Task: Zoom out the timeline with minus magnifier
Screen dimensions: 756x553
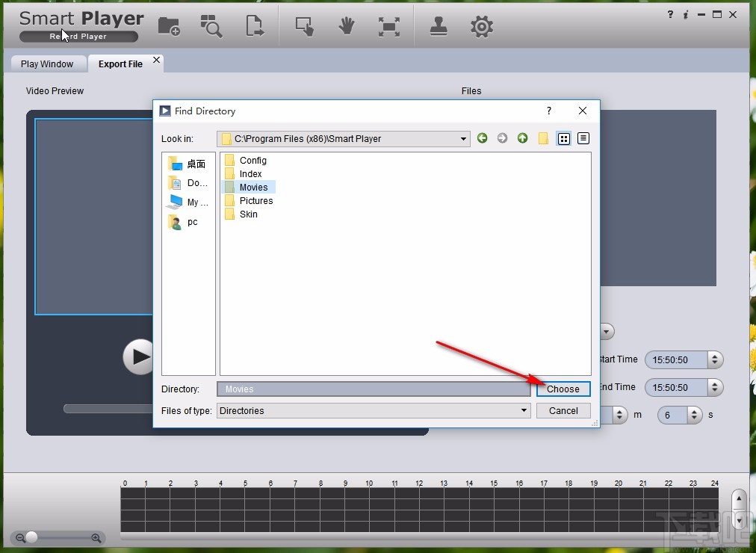Action: click(20, 537)
